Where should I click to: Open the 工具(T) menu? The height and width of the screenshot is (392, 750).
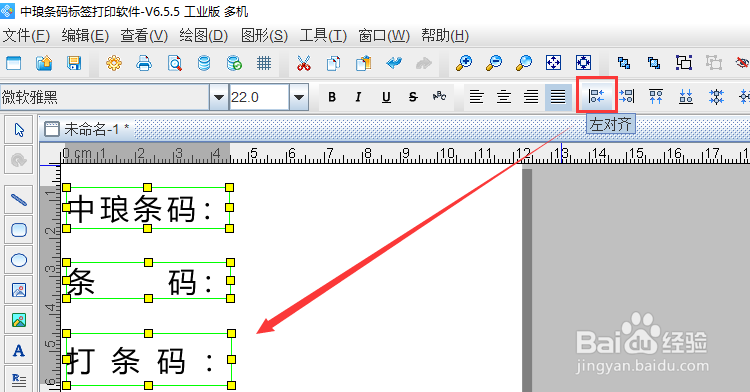pyautogui.click(x=323, y=35)
